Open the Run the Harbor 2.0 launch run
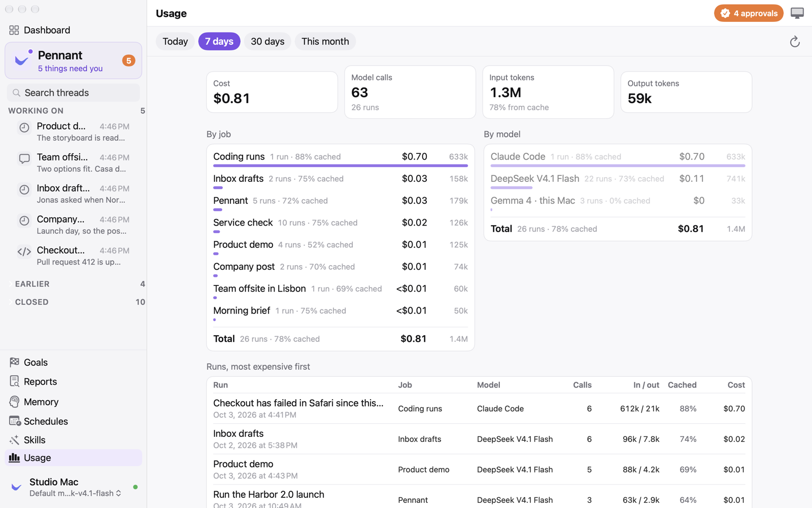The width and height of the screenshot is (812, 508). [479, 496]
